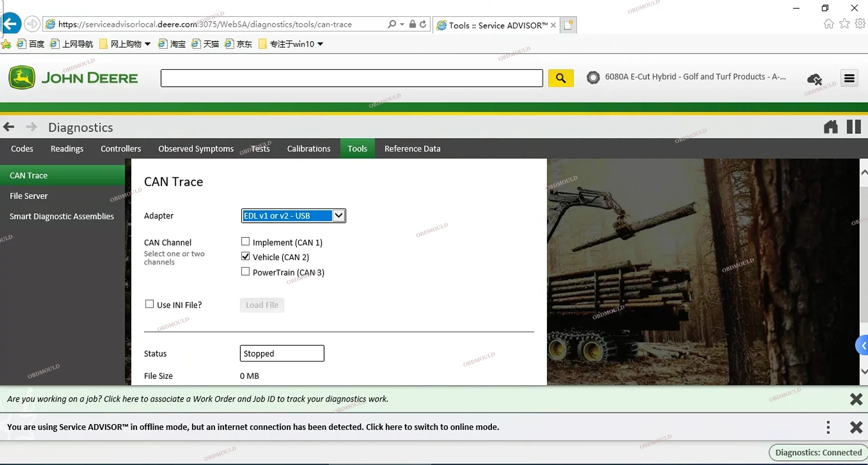Image resolution: width=868 pixels, height=465 pixels.
Task: Toggle the Use INI File checkbox
Action: tap(149, 304)
